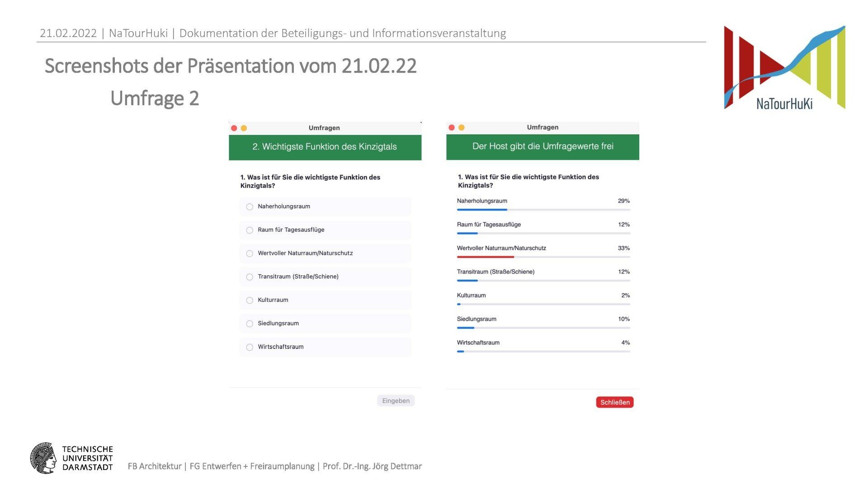868x488 pixels.
Task: Click the question text in the results window
Action: (x=528, y=181)
